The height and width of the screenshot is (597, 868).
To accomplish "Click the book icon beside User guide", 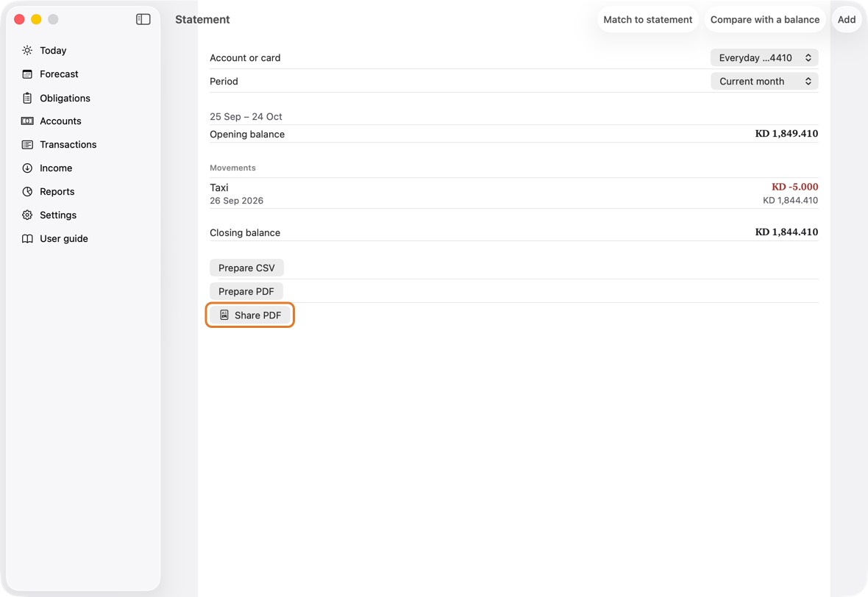I will pyautogui.click(x=27, y=238).
